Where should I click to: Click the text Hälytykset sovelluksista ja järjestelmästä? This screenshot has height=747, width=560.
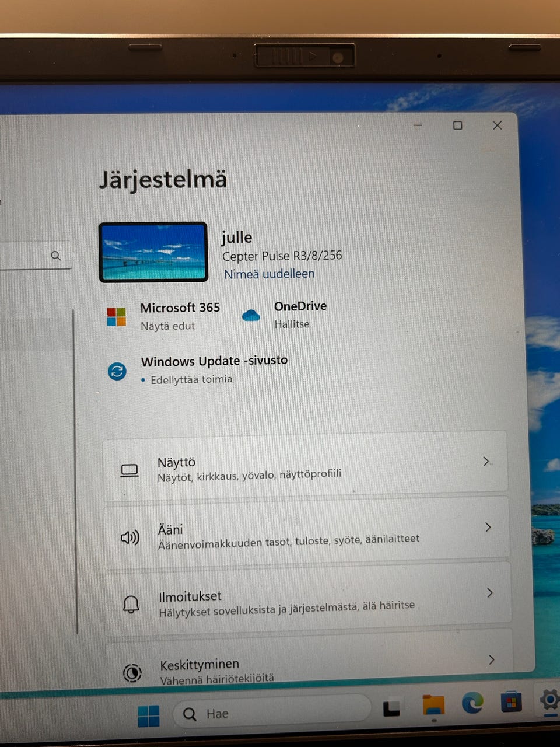tap(260, 609)
